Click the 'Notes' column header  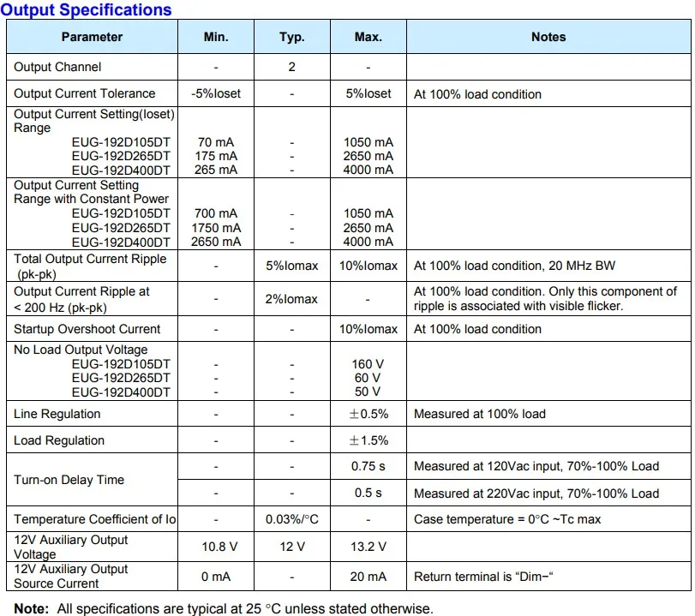[548, 37]
